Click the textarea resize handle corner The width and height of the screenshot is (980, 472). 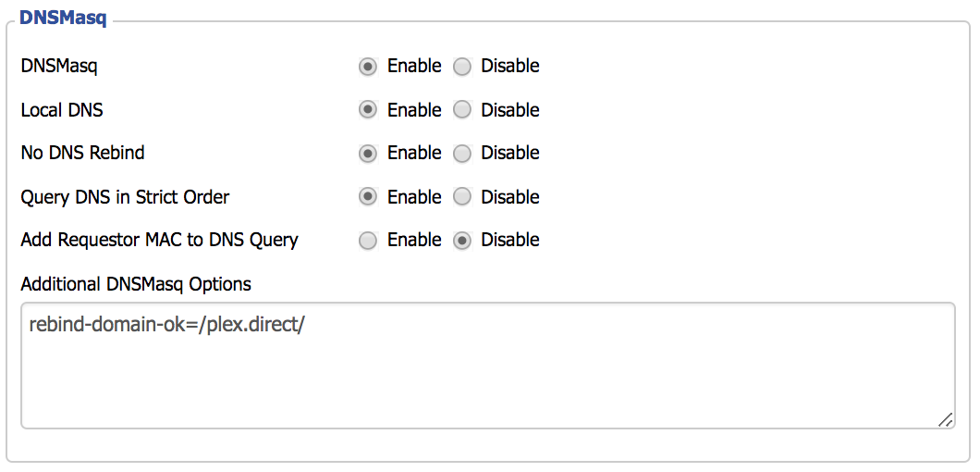[946, 420]
